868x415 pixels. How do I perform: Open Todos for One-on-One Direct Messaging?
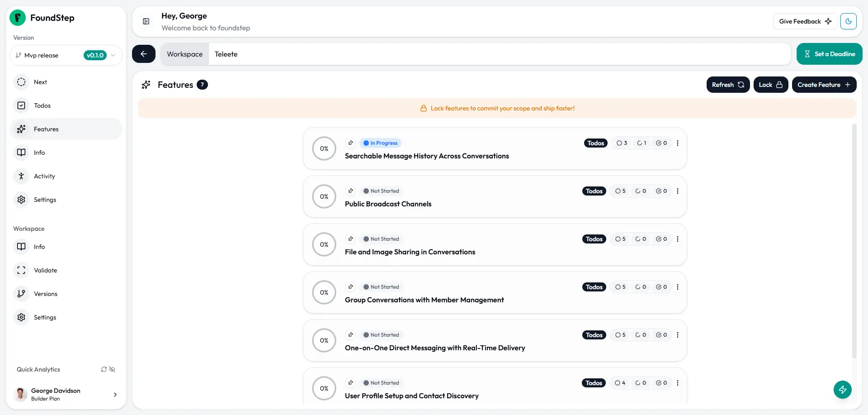click(594, 335)
